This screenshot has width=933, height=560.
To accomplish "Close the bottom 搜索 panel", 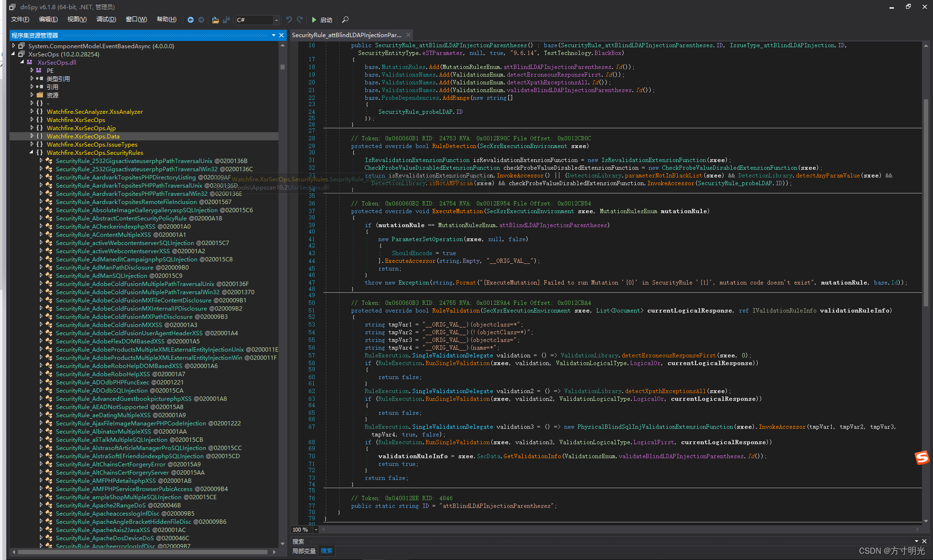I will 924,541.
